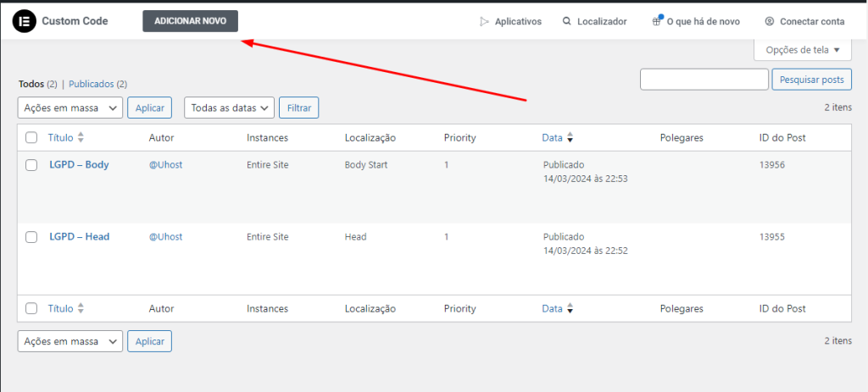Open Conectar conta
Screen dimensions: 868x392
805,21
